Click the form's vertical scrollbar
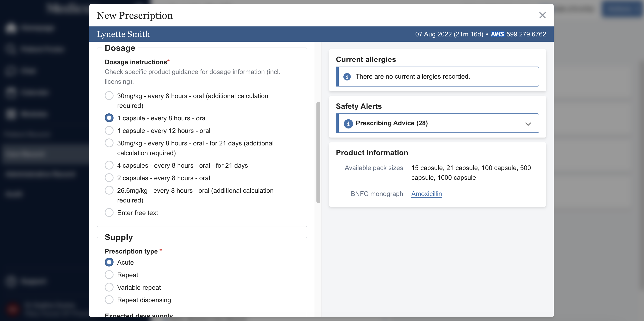This screenshot has width=644, height=321. click(318, 152)
